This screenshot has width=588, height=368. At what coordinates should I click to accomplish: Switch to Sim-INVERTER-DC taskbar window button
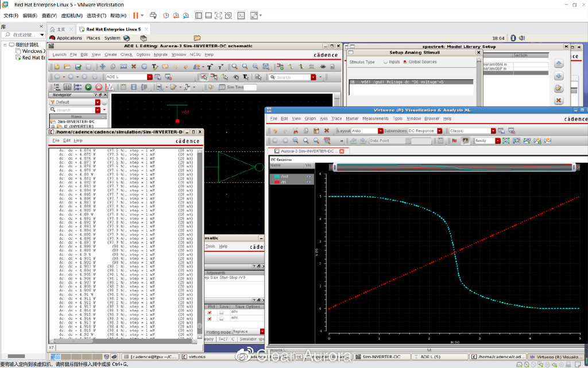click(381, 357)
